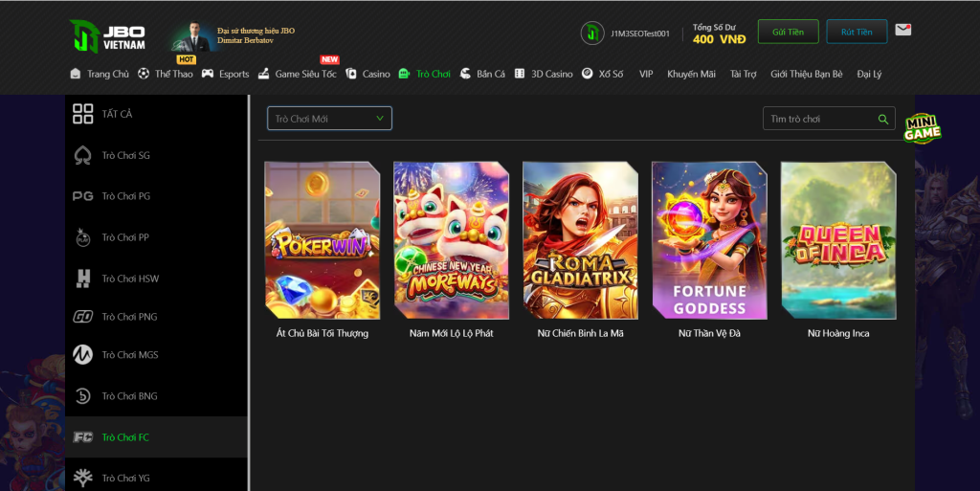Click the username J1M3SEOTest001

coord(640,33)
